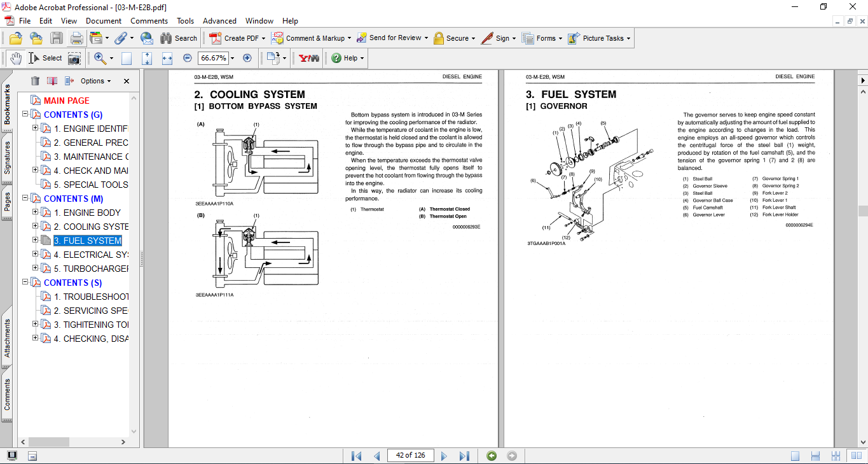The image size is (868, 464).
Task: Click the Snapshot camera tool
Action: click(x=74, y=58)
